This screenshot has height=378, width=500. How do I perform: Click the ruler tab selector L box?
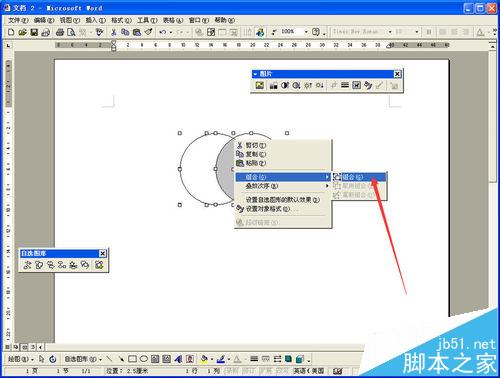click(9, 45)
